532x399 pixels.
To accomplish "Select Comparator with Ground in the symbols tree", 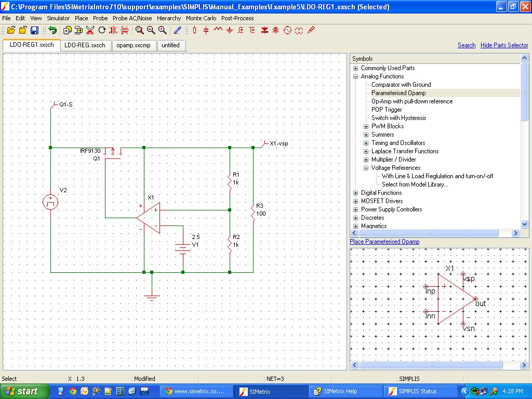I will pyautogui.click(x=401, y=85).
